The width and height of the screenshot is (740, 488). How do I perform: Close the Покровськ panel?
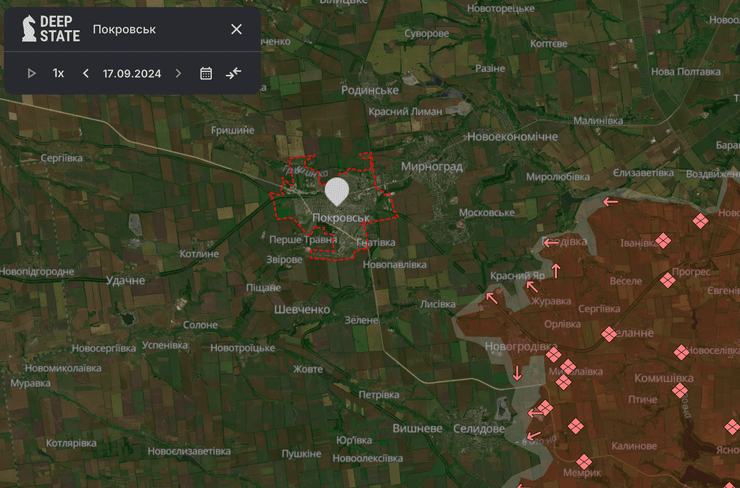(236, 29)
